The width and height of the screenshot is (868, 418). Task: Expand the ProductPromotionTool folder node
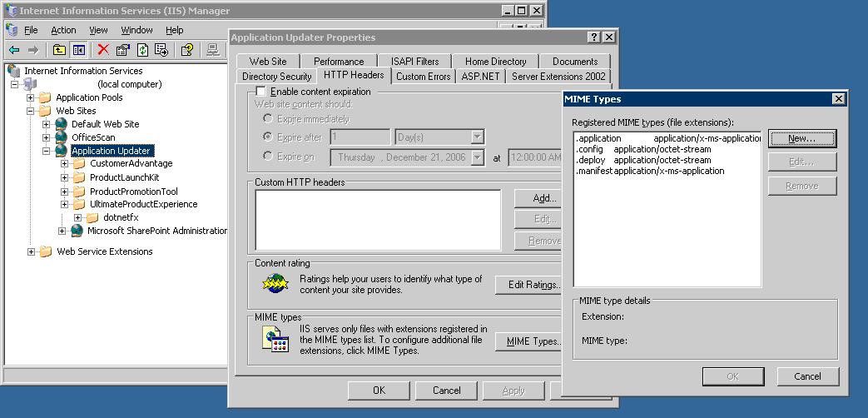pos(64,192)
